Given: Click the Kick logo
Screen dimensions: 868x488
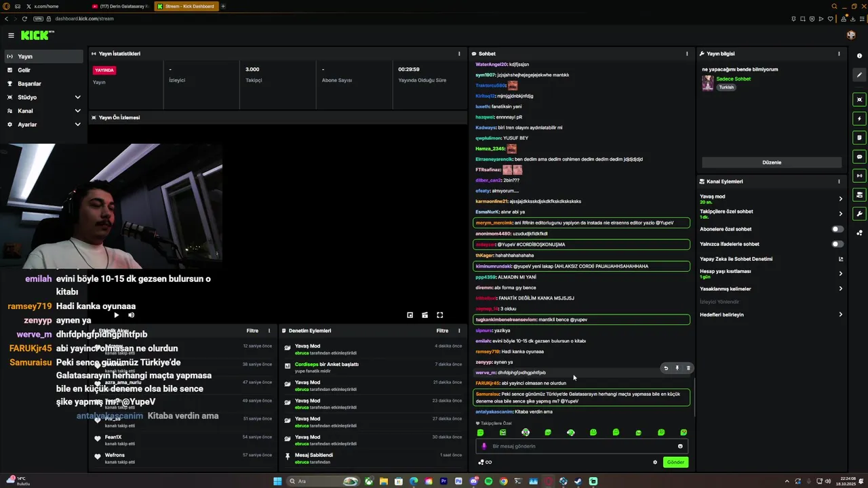Looking at the screenshot, I should coord(37,35).
